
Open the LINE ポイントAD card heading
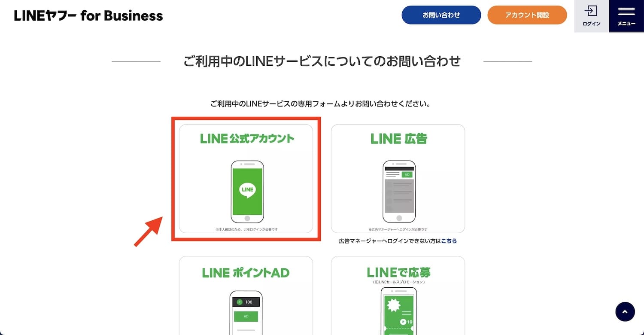[x=246, y=272]
